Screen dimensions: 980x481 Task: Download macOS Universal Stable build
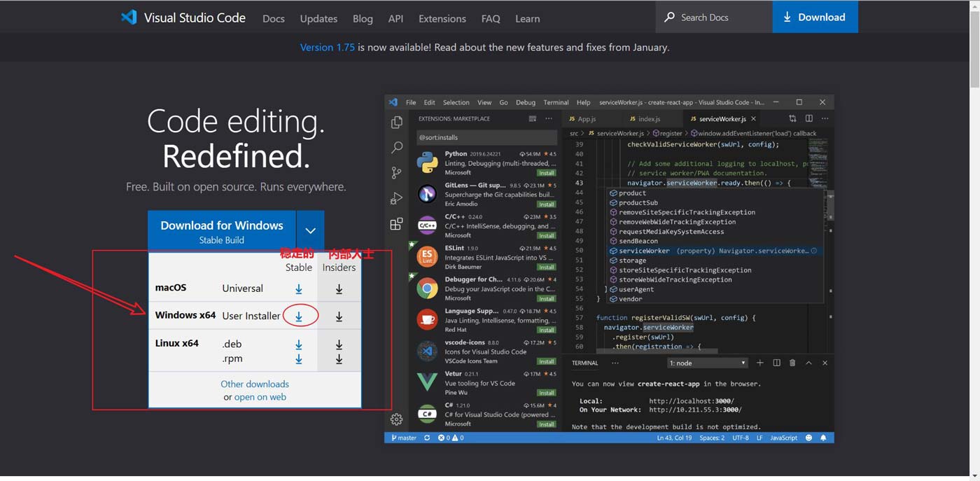(299, 288)
